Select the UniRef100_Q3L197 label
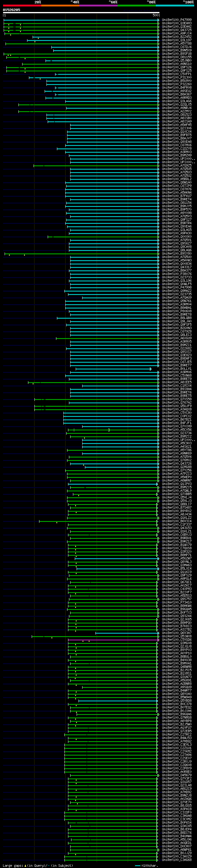Screen dimensions: 197x868 176,40
